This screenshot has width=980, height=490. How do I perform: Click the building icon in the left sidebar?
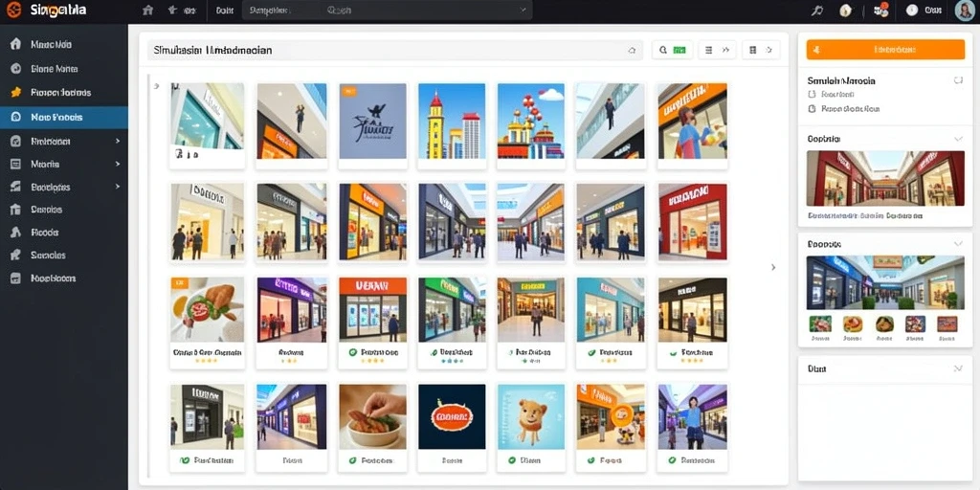click(x=16, y=210)
